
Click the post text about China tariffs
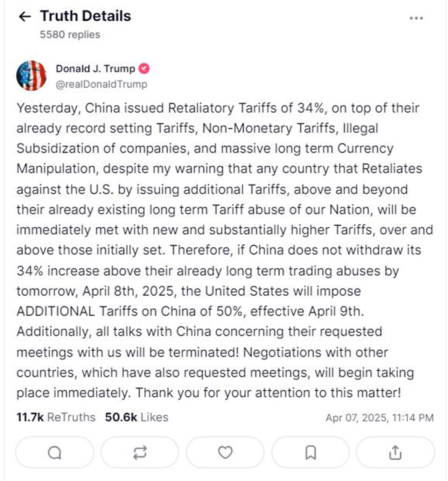225,250
